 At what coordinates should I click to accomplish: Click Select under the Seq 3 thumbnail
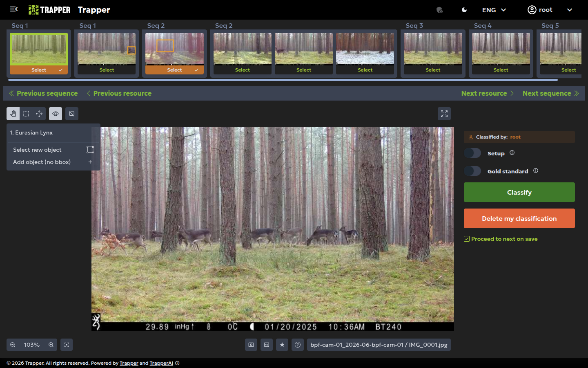(x=433, y=70)
